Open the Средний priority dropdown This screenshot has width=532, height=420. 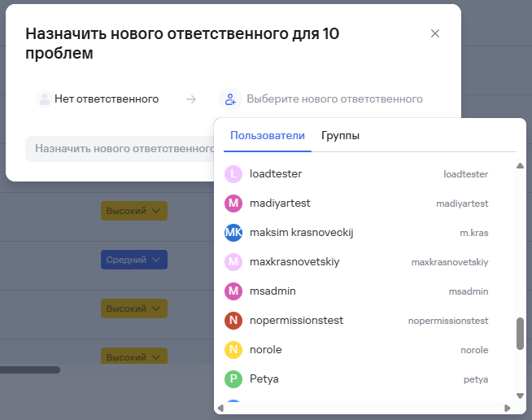[x=134, y=260]
